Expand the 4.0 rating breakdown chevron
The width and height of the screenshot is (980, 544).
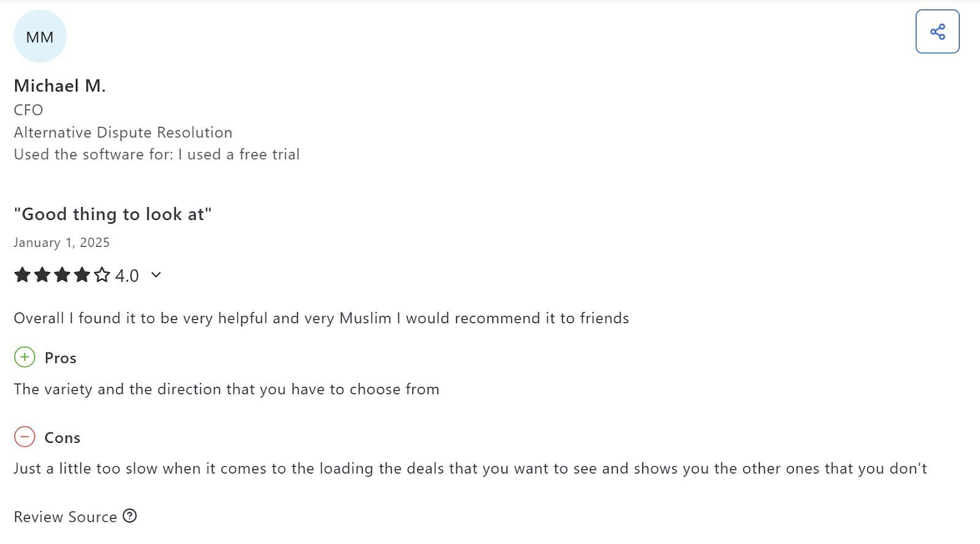[156, 275]
